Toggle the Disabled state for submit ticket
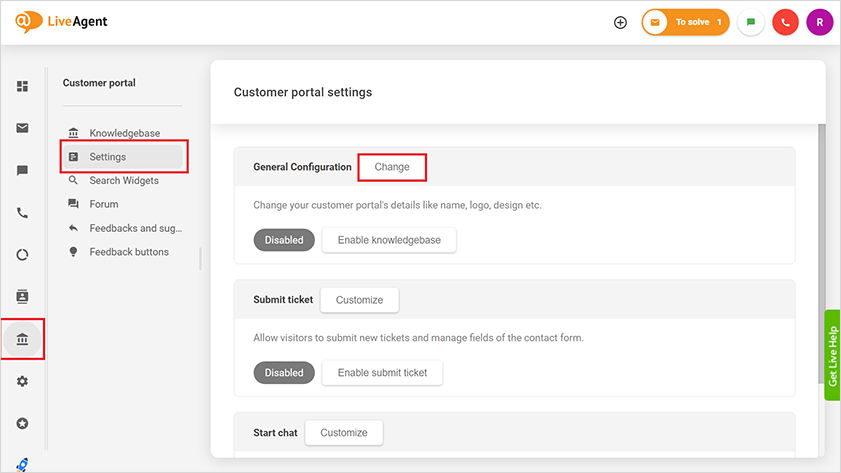Screen dimensions: 841x473 click(284, 373)
